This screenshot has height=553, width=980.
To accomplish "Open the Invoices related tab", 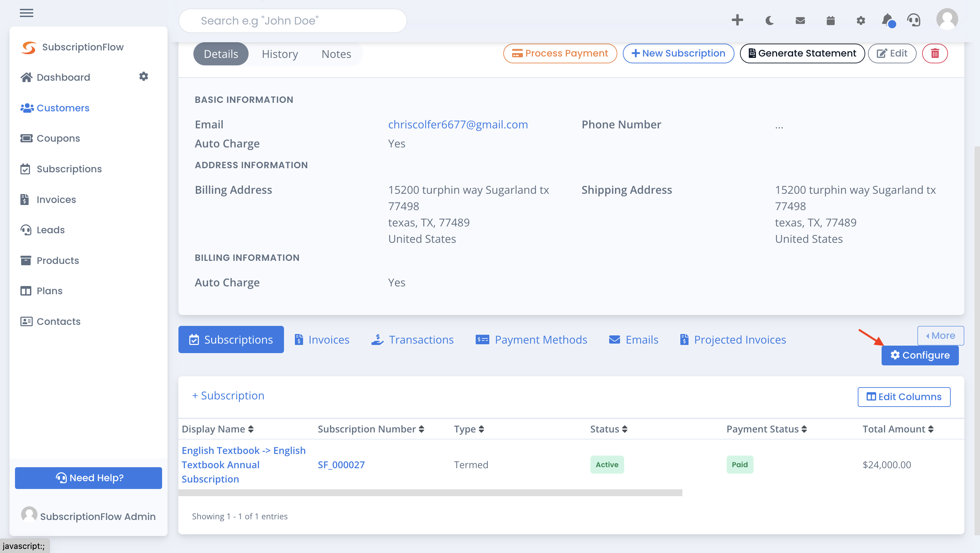I will 322,339.
